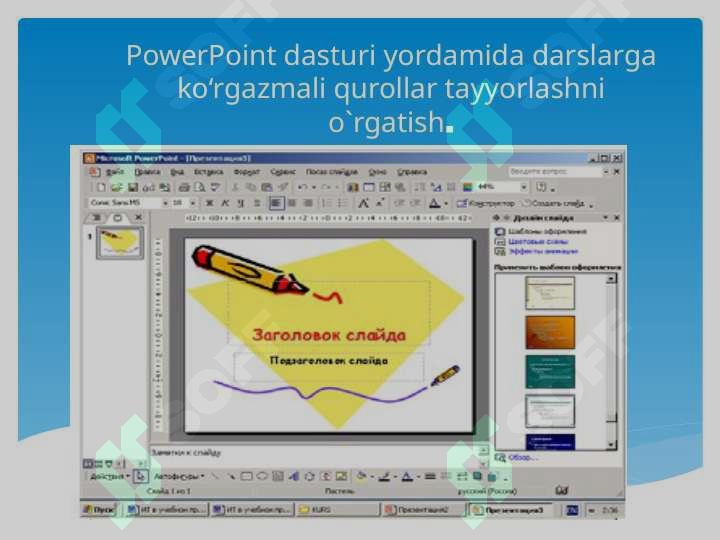Screen dimensions: 720x540
Task: Create a new blank presentation icon
Action: (101, 187)
